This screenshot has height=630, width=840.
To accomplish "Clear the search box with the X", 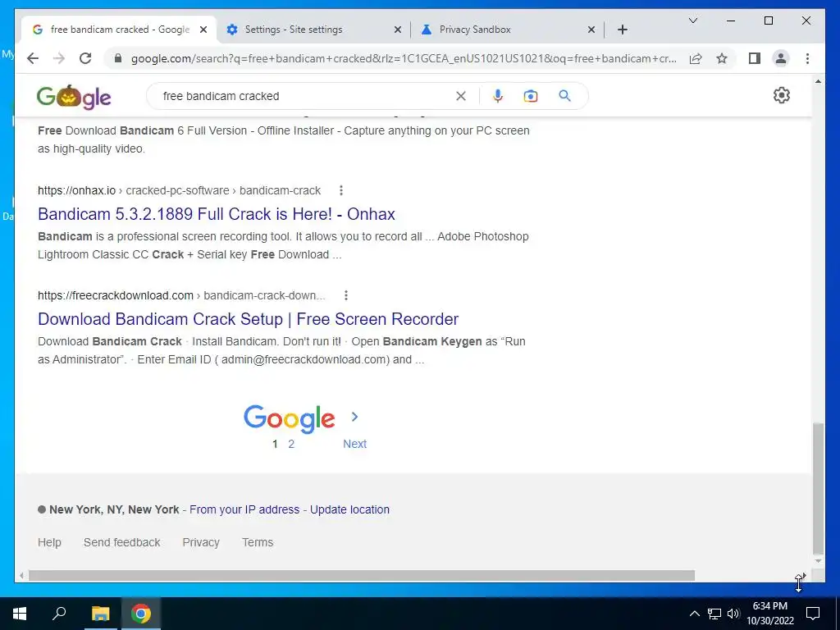I will click(461, 96).
